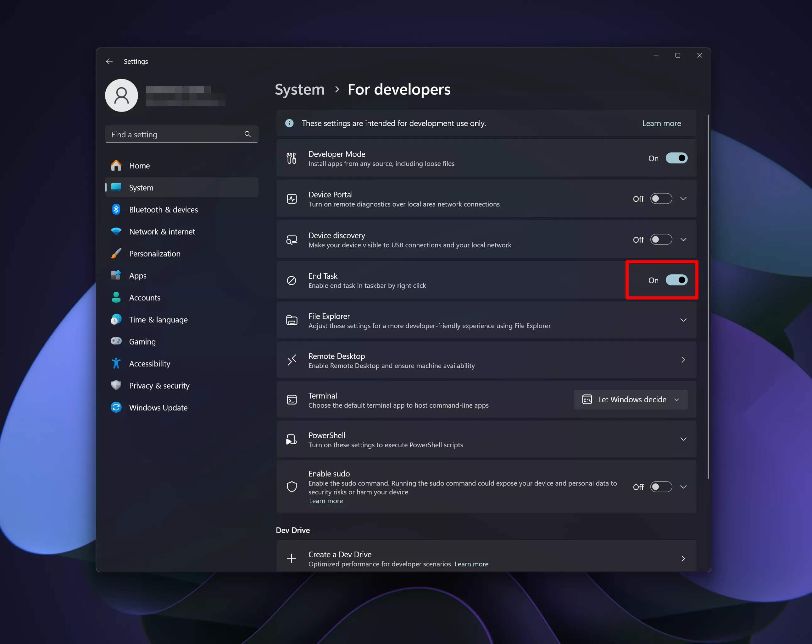Click the Time & language clock icon

tap(116, 319)
